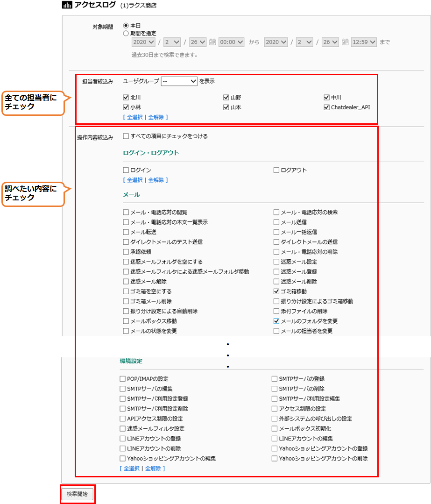Check SMTPサーバの登録 checkbox
This screenshot has width=431, height=504.
[275, 379]
